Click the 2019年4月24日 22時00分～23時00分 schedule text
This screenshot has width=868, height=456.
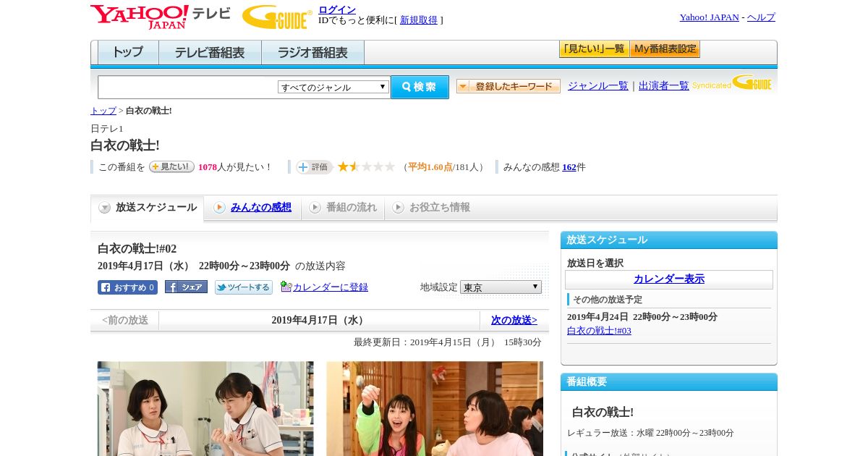coord(642,317)
